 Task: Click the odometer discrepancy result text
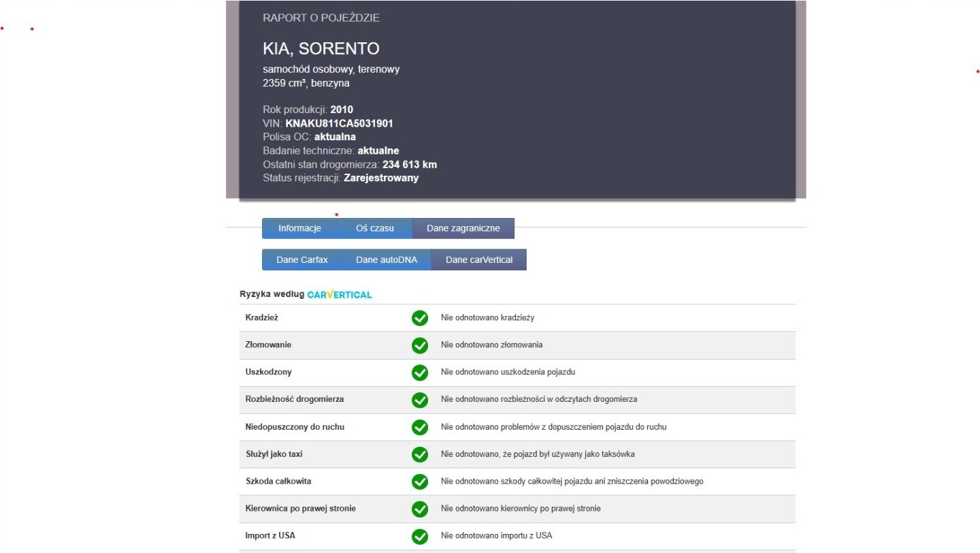pos(539,399)
